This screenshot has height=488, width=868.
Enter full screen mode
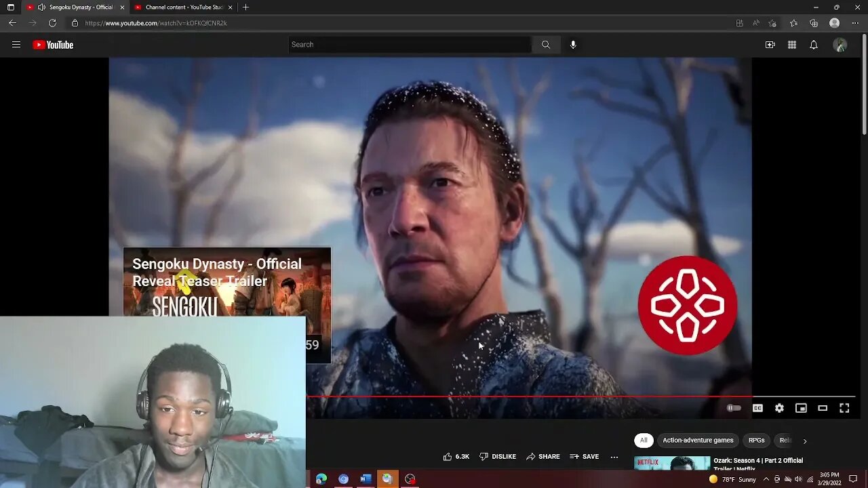844,408
